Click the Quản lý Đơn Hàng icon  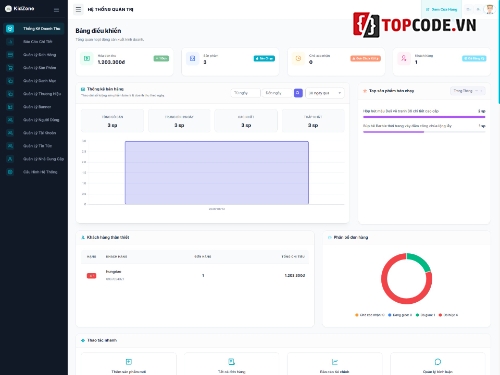tap(10, 55)
